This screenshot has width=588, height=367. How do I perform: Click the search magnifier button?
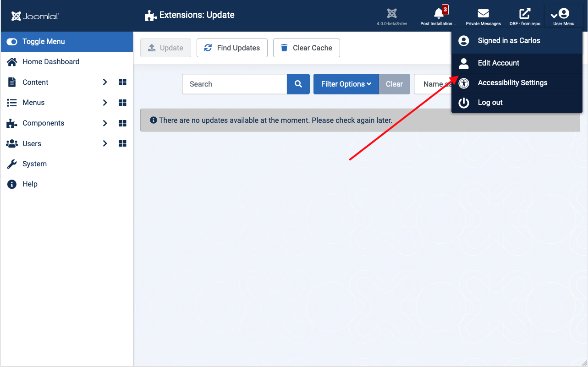point(298,84)
